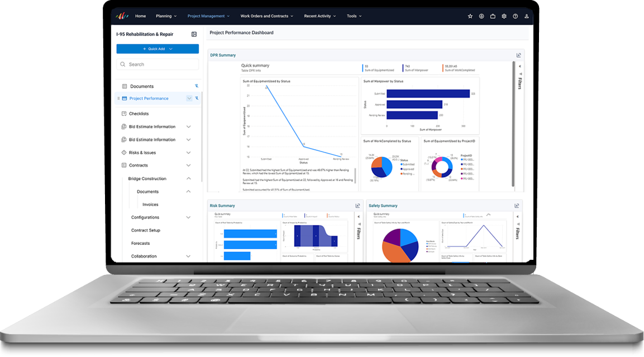644x357 pixels.
Task: Open the DPR Summary export icon
Action: pyautogui.click(x=518, y=55)
